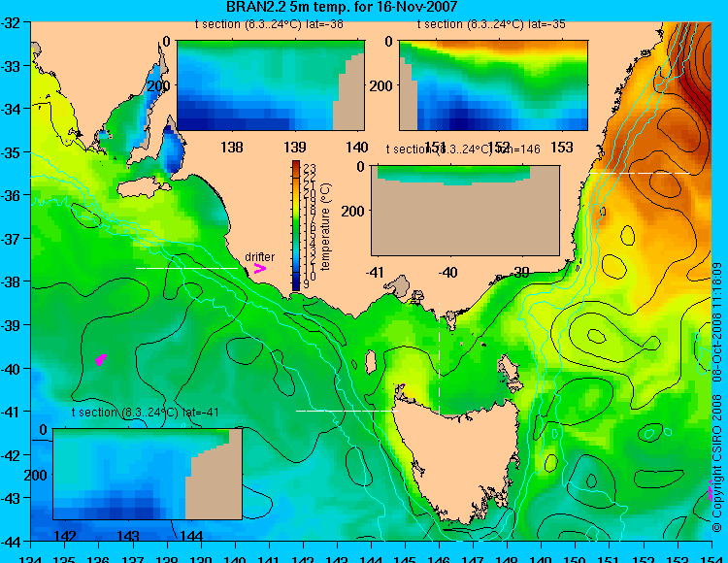Click King Island northwest of Tasmania
This screenshot has width=728, height=563.
(x=371, y=362)
